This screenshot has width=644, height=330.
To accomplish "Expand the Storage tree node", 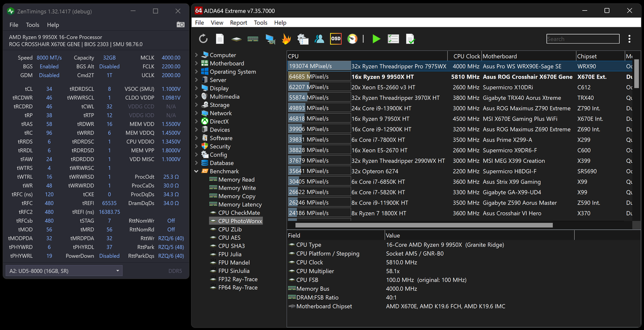I will 196,105.
